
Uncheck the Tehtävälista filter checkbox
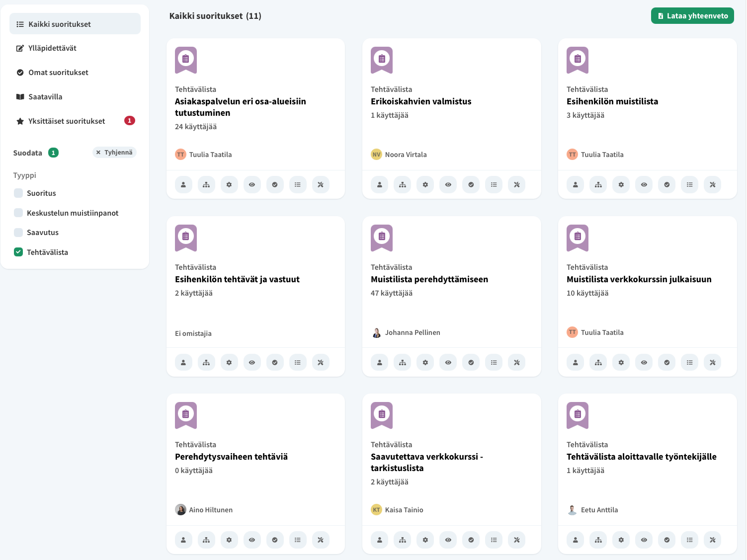[x=18, y=252]
